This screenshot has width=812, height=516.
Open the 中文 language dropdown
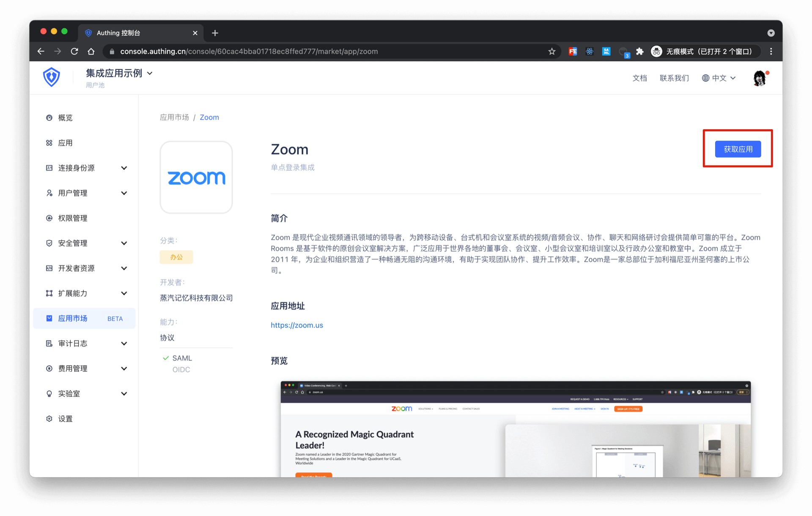pyautogui.click(x=719, y=78)
